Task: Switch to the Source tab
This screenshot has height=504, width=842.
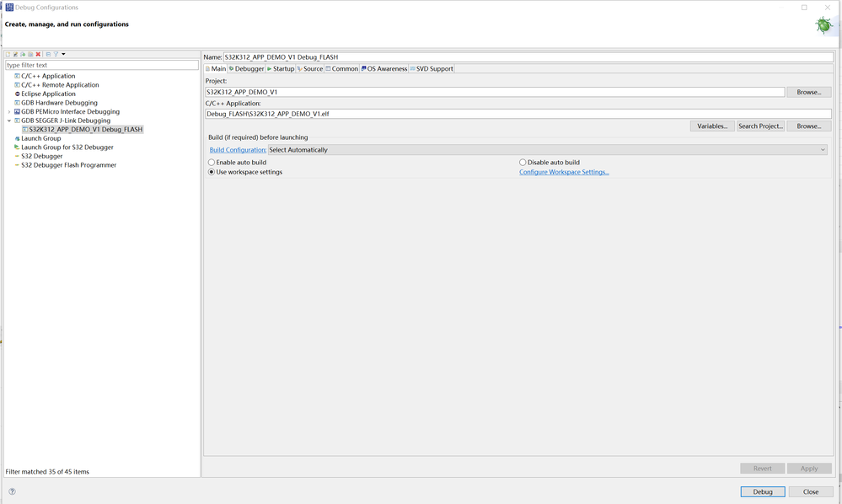Action: coord(310,69)
